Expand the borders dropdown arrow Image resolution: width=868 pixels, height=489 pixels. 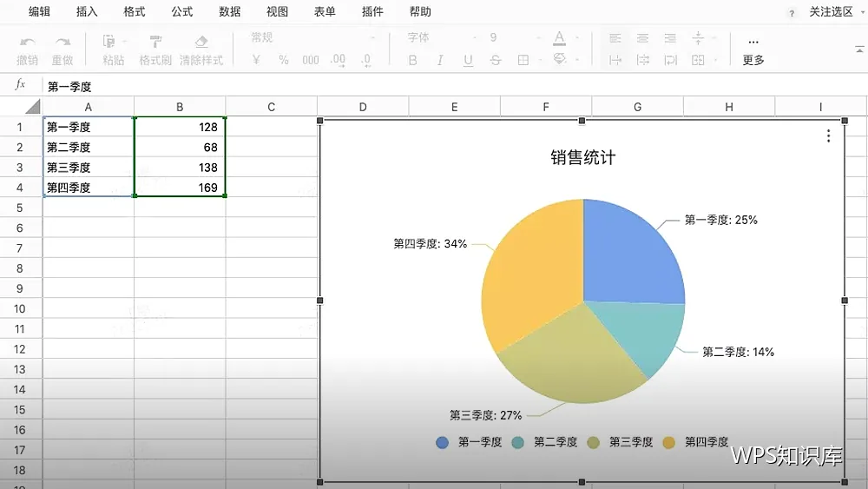[x=540, y=60]
